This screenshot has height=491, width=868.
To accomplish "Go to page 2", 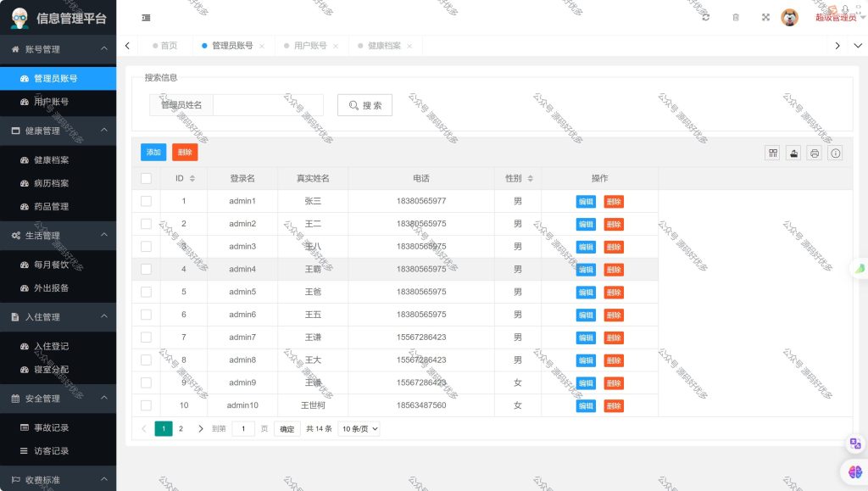I will tap(181, 428).
